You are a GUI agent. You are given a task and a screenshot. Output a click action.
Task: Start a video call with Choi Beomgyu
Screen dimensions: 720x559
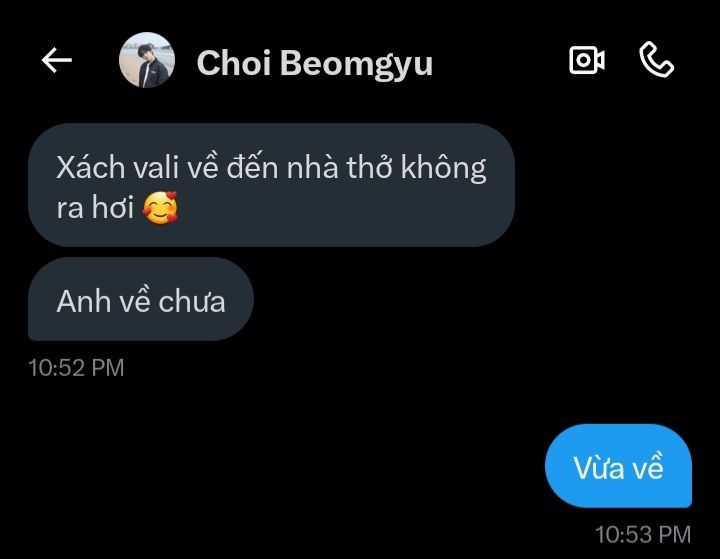pyautogui.click(x=586, y=60)
